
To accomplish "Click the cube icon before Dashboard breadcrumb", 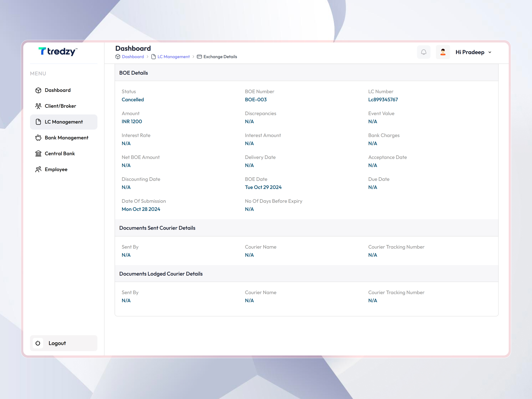I will point(118,57).
